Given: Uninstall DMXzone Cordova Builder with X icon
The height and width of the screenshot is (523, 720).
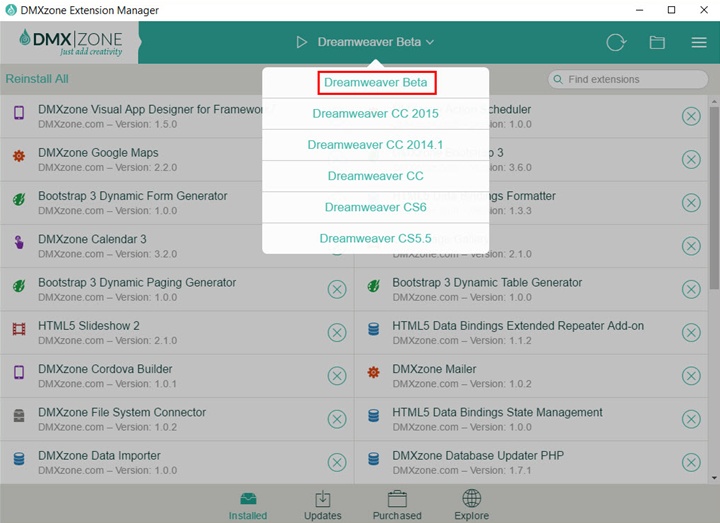Looking at the screenshot, I should [337, 376].
